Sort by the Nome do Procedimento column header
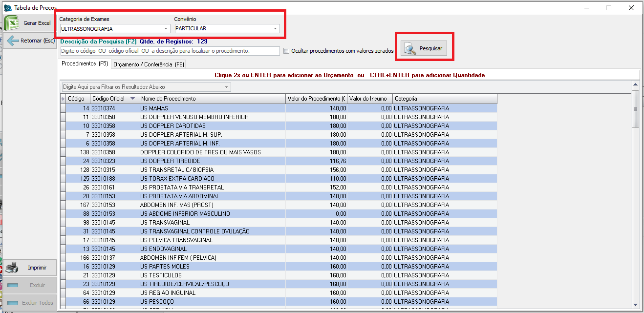644x313 pixels. (x=212, y=99)
